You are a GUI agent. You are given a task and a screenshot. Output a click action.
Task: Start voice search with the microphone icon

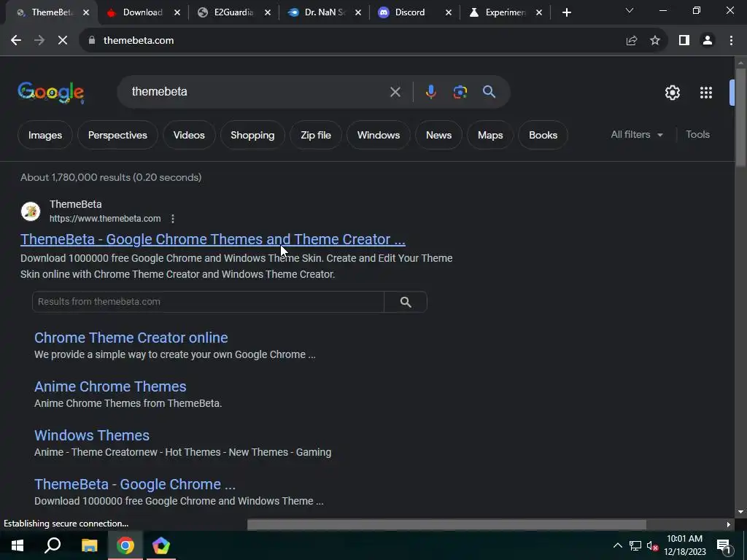[430, 92]
